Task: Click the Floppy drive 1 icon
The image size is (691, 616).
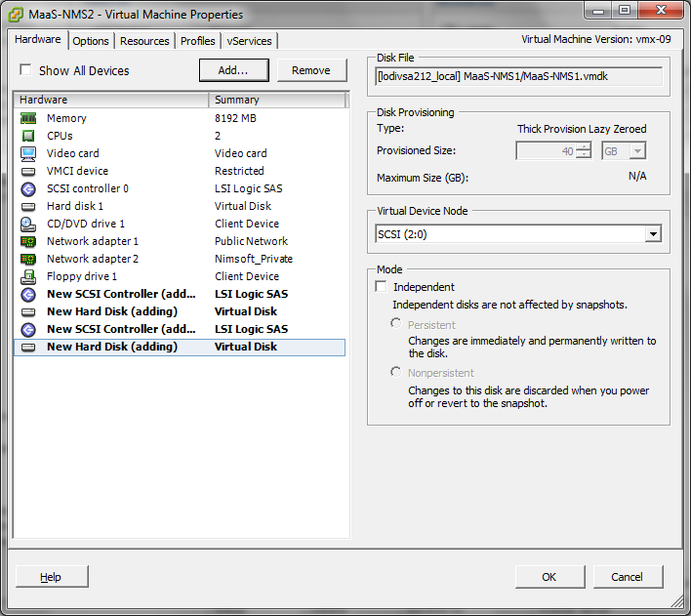Action: point(28,276)
